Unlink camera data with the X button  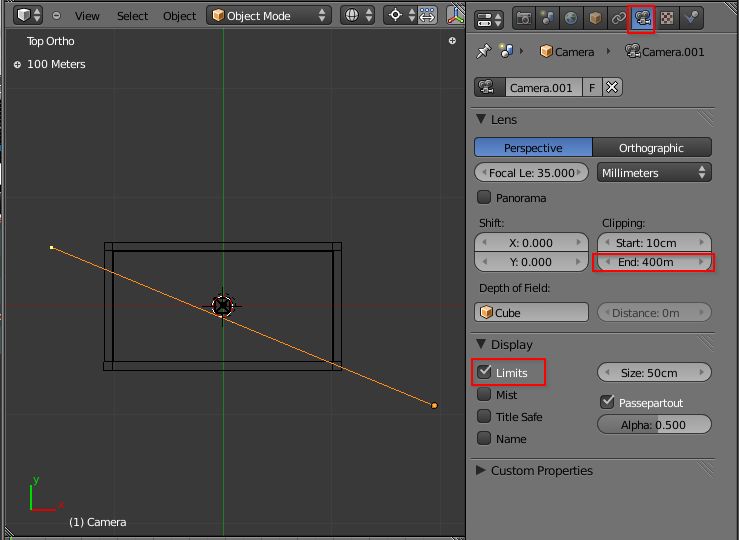point(612,87)
